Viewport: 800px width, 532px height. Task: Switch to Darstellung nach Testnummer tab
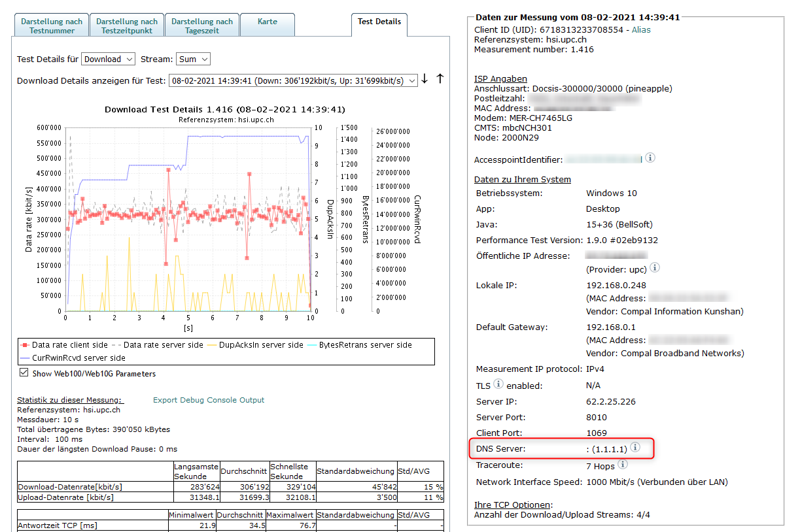coord(52,25)
